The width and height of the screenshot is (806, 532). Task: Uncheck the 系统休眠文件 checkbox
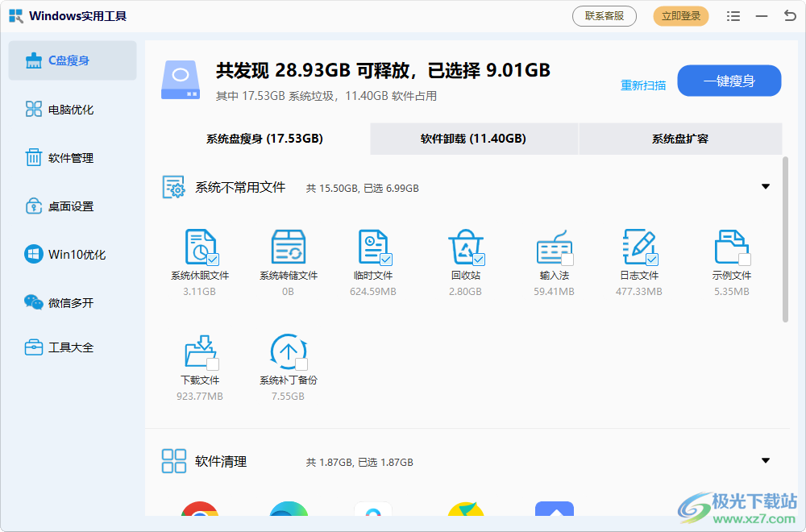(214, 259)
